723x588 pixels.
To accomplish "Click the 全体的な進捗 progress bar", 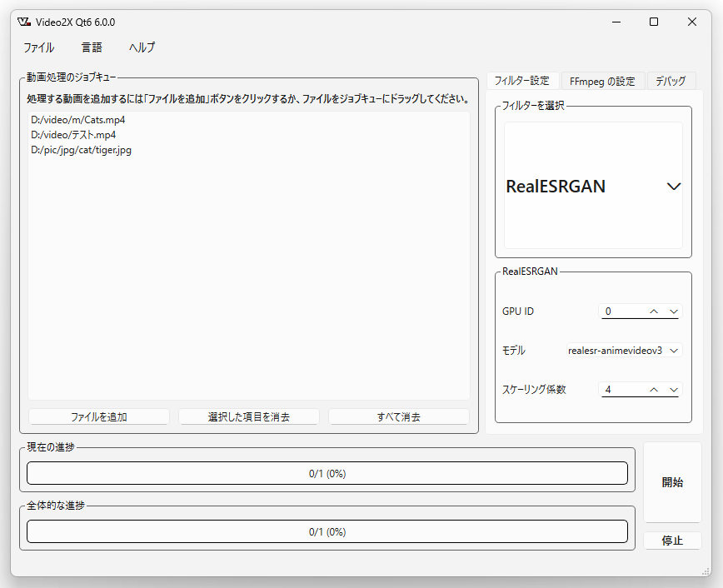I will (x=327, y=531).
